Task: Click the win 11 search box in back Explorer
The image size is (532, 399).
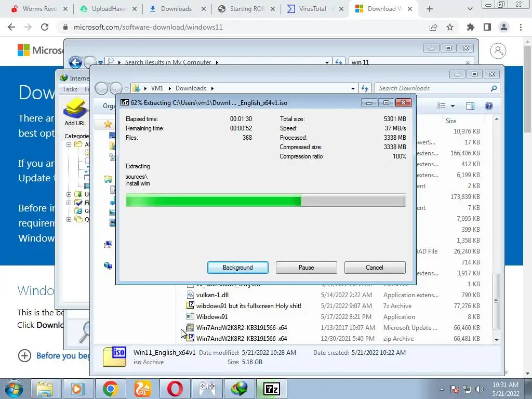Action: click(407, 62)
